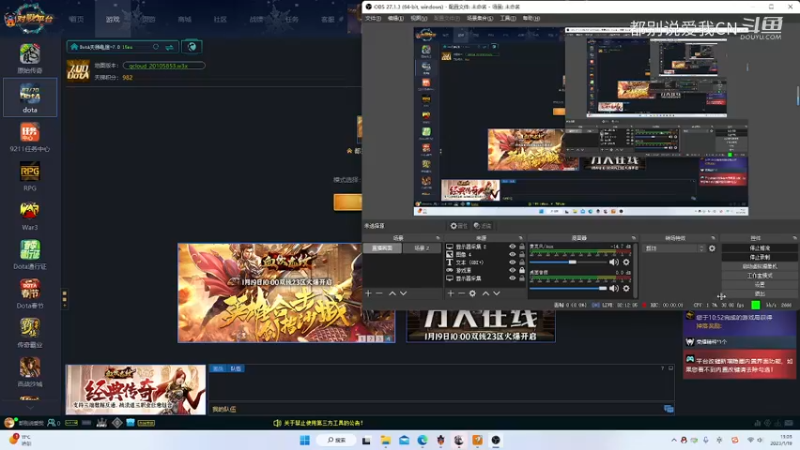
Task: Open the Dota春节 sidebar item
Action: (x=30, y=294)
